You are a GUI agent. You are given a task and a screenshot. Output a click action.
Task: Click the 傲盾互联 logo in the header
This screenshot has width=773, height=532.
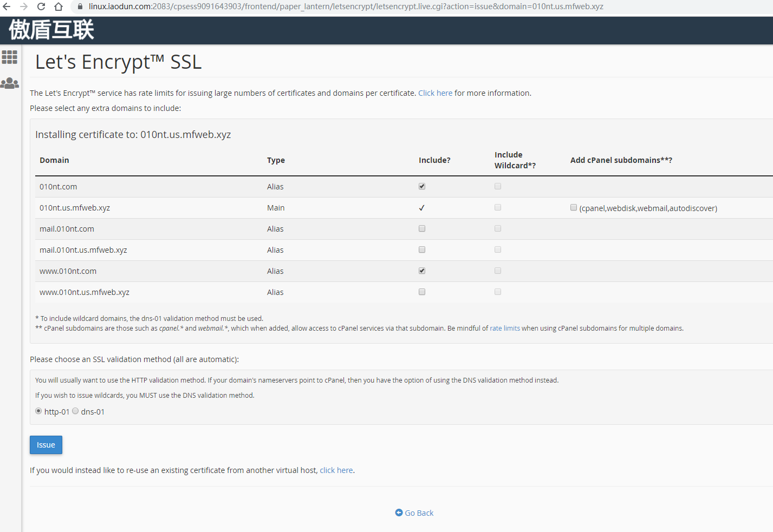(51, 30)
